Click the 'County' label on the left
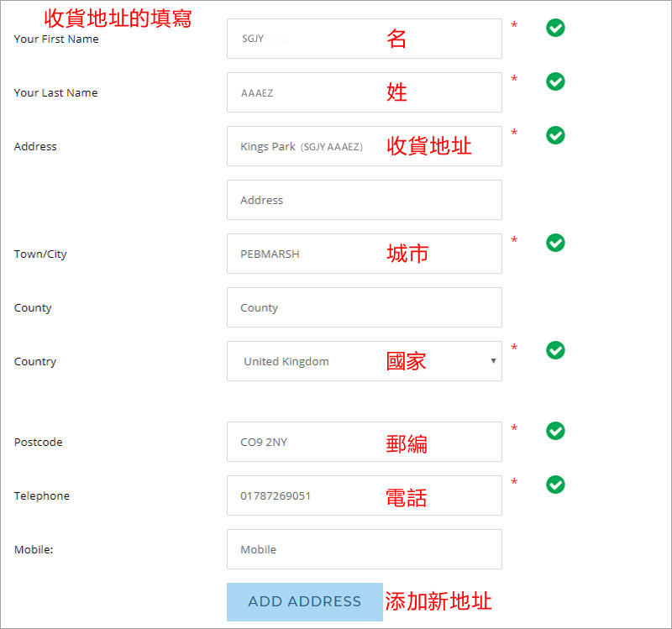This screenshot has height=629, width=672. (33, 308)
